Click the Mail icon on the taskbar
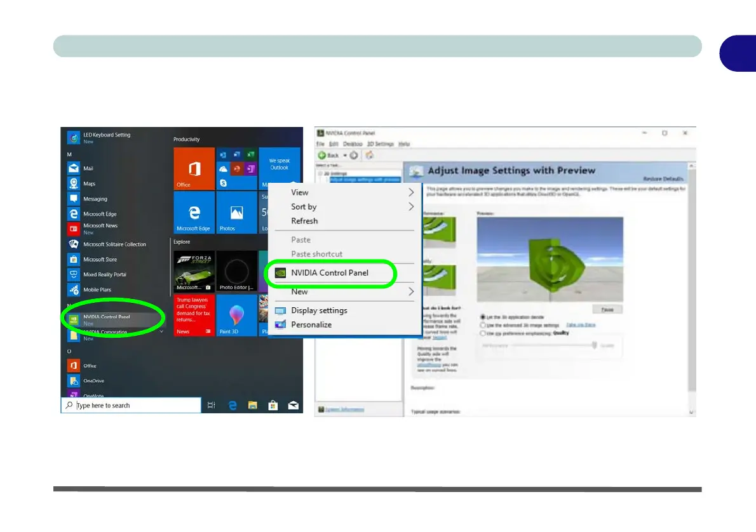 (293, 405)
